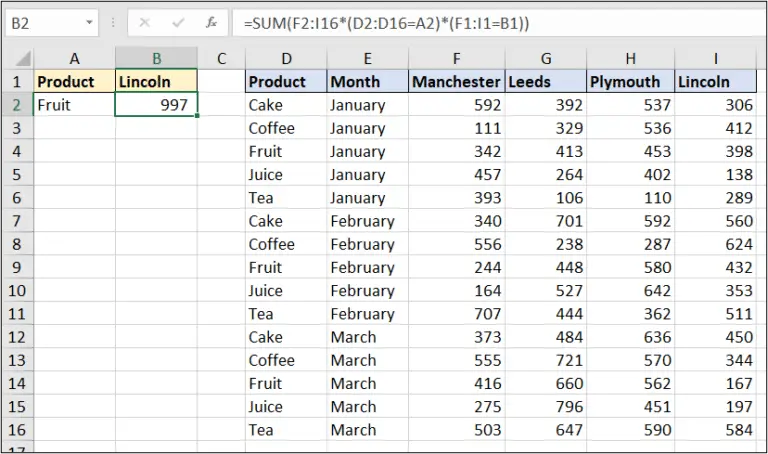Click the Lincoln value 624 for Coffee February

(x=714, y=244)
